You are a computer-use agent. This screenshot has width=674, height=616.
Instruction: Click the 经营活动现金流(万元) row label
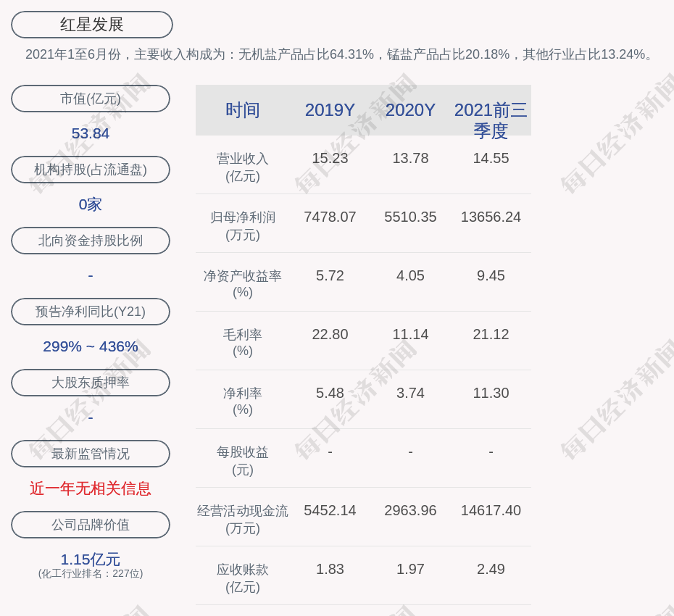[243, 520]
